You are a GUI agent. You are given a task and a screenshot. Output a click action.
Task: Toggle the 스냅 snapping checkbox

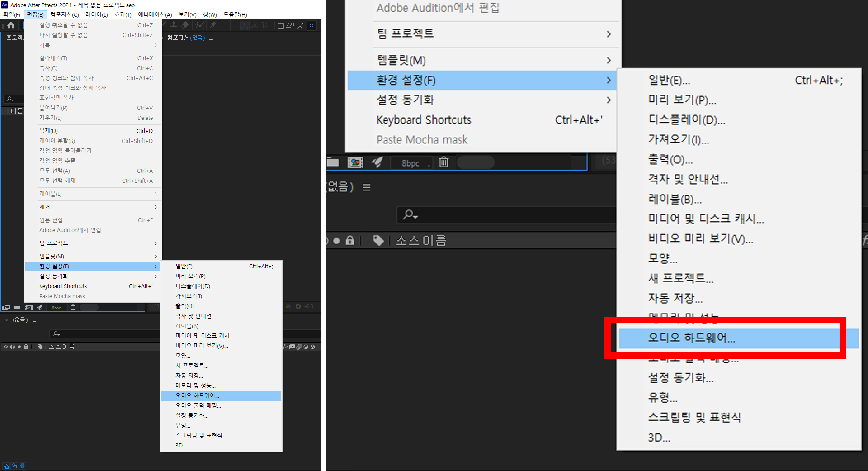pos(281,26)
